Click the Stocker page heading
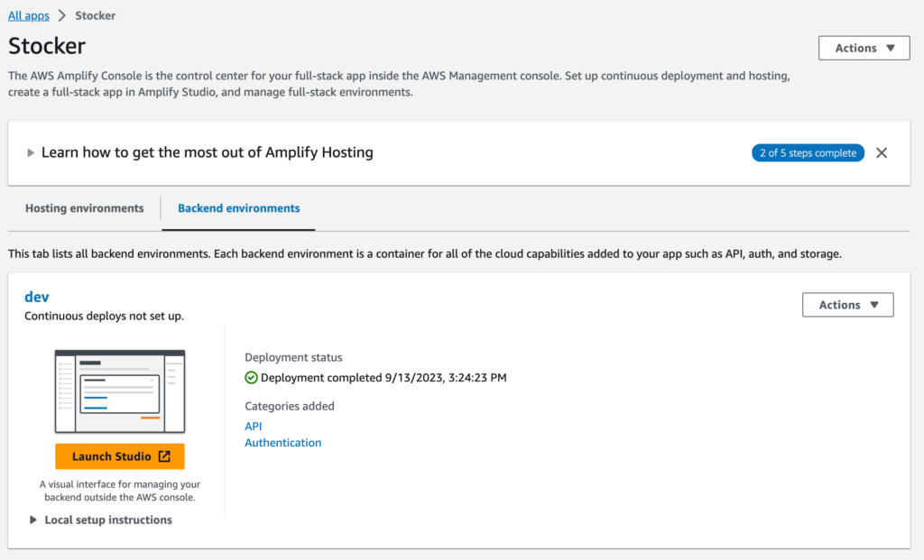This screenshot has height=560, width=924. pos(47,46)
